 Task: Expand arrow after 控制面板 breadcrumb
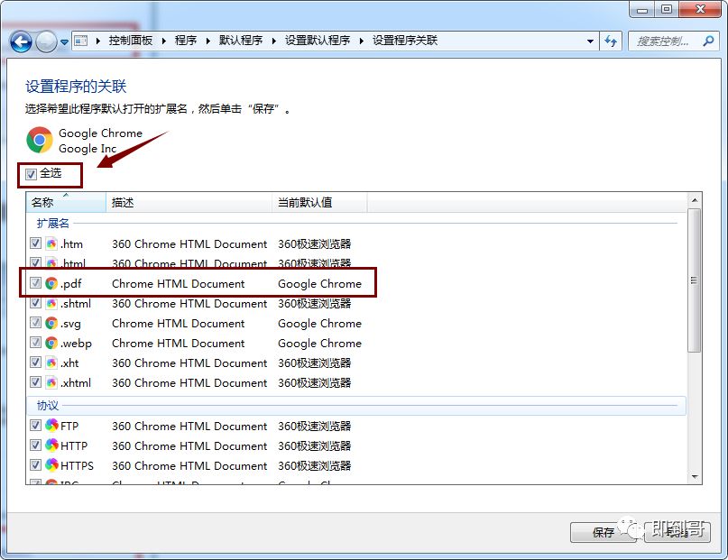tap(164, 41)
